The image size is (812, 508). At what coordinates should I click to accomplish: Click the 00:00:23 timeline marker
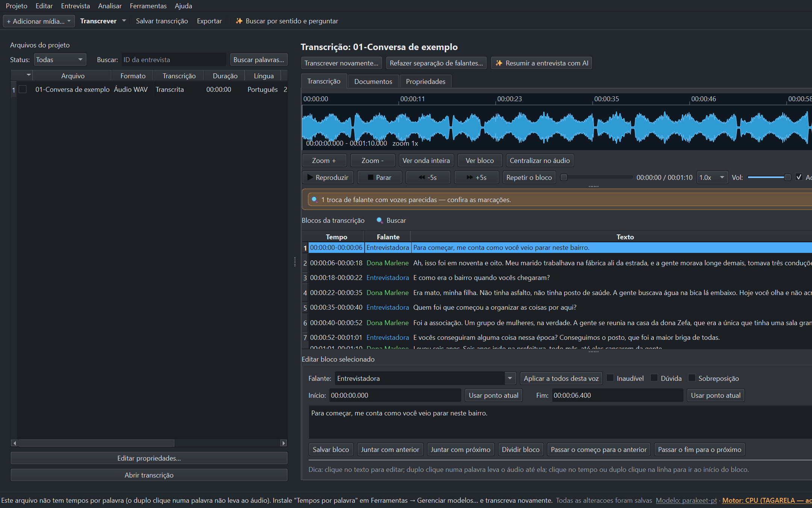pyautogui.click(x=509, y=99)
